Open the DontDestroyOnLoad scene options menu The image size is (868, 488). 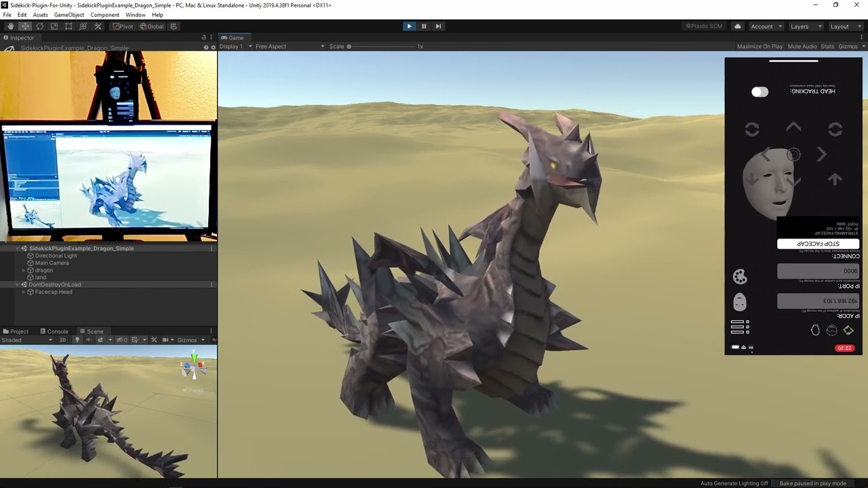coord(212,285)
